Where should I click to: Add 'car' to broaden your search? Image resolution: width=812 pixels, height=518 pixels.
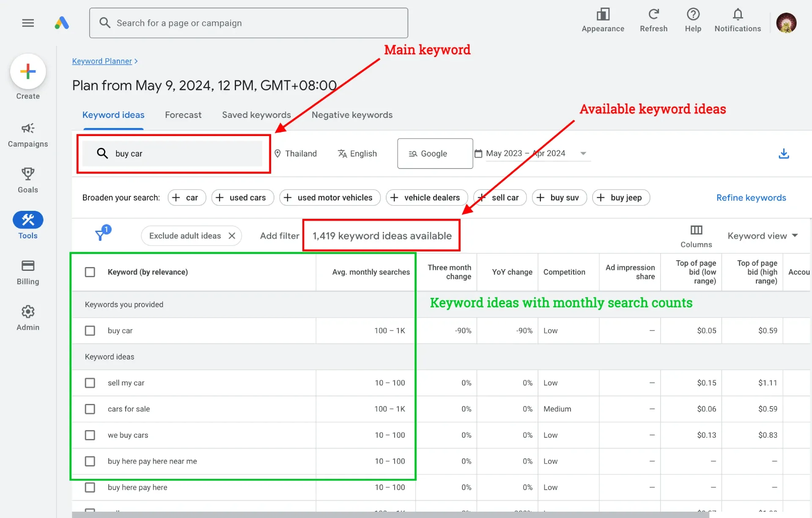coord(187,198)
